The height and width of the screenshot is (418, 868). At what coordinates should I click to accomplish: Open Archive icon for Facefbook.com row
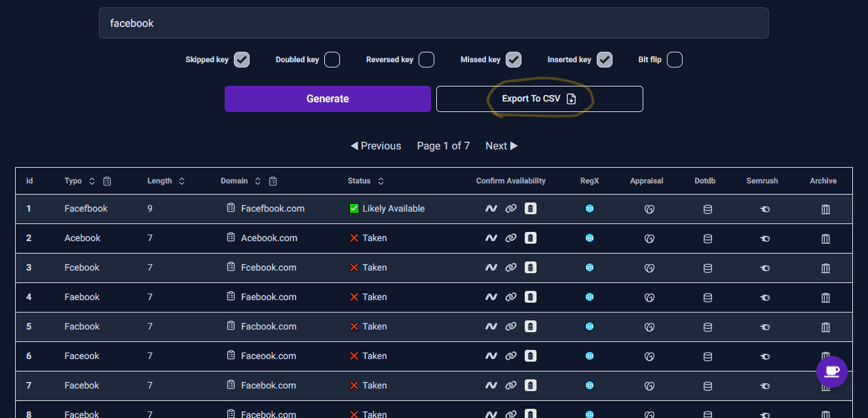tap(825, 209)
